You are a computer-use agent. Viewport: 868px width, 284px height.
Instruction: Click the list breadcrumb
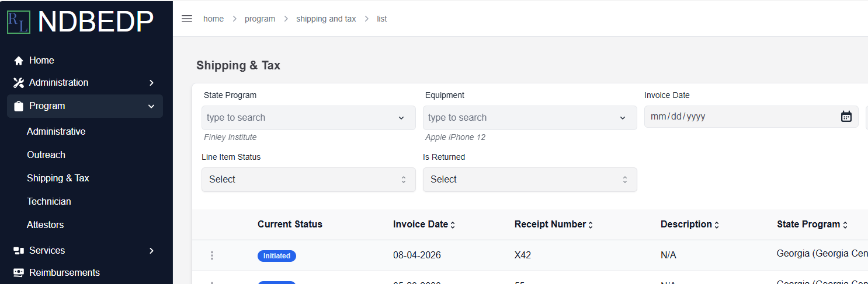click(382, 19)
